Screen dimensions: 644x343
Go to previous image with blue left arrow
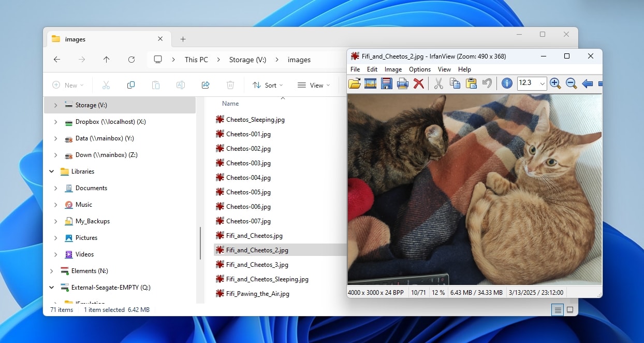(x=587, y=83)
